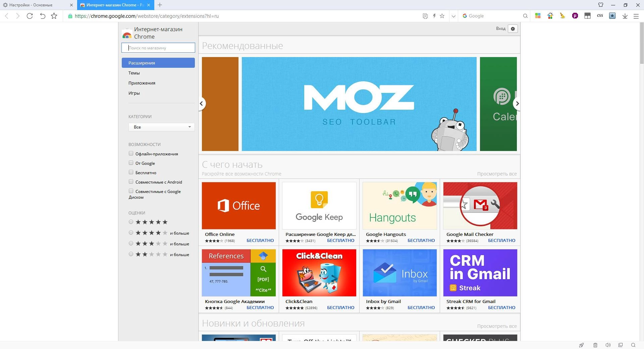Open the Google Keep extension thumbnail
This screenshot has height=349, width=644.
319,206
